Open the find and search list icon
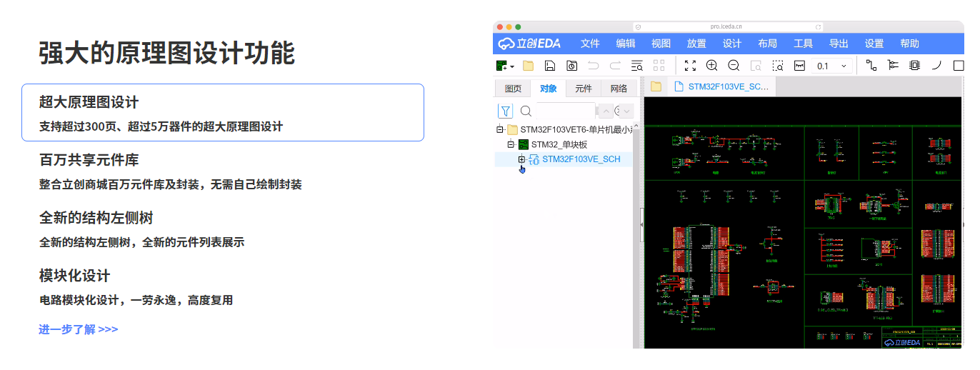Screen dimensions: 980x370 pyautogui.click(x=637, y=66)
